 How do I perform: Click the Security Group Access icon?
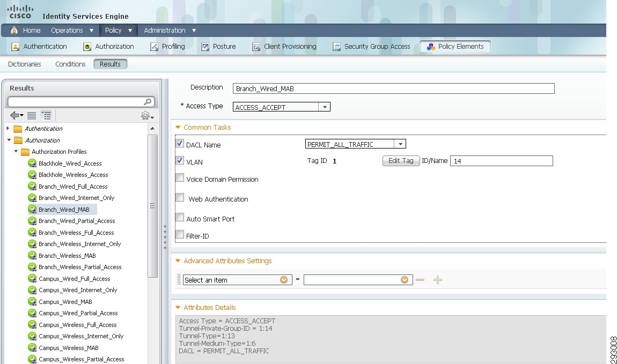pyautogui.click(x=337, y=47)
